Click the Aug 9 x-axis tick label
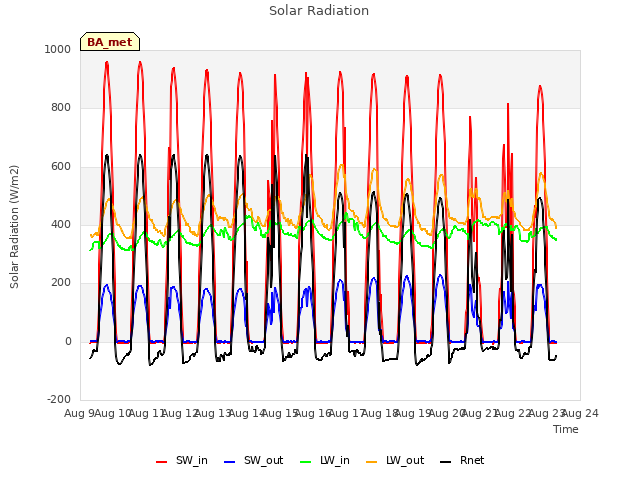Image resolution: width=640 pixels, height=480 pixels. (79, 413)
